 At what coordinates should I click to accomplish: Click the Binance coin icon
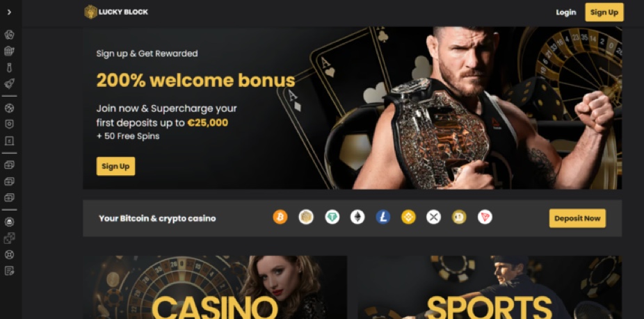pyautogui.click(x=408, y=217)
